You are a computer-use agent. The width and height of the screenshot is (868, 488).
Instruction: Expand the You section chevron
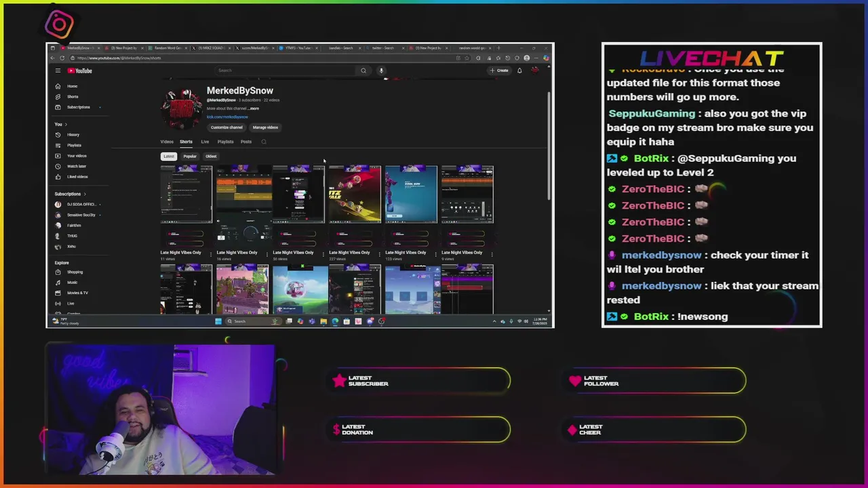coord(66,124)
